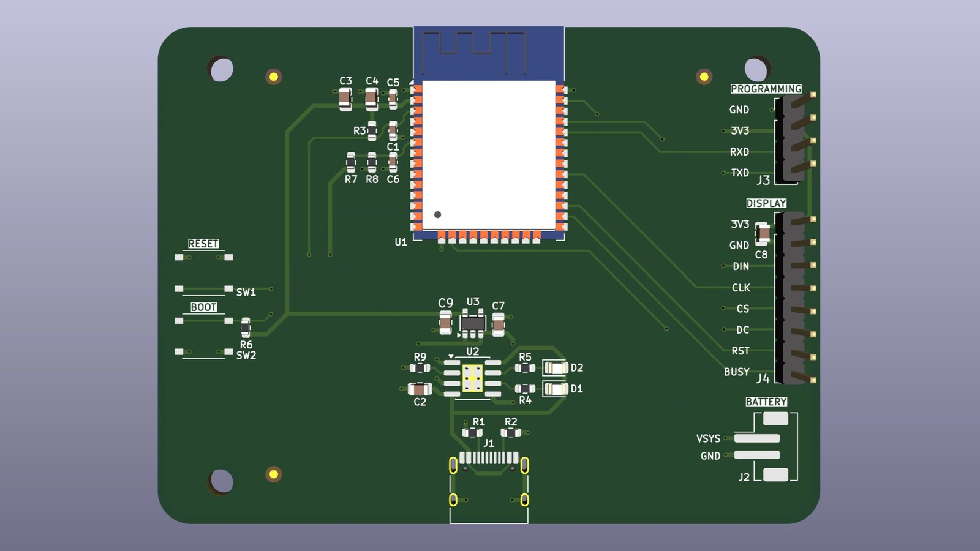Select the R6 resistor
The height and width of the screenshot is (551, 980).
(x=246, y=328)
